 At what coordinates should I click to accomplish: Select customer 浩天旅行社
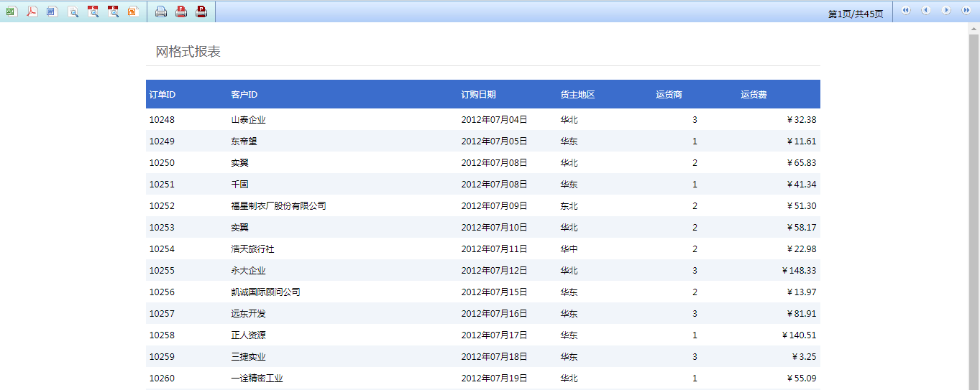(x=252, y=249)
